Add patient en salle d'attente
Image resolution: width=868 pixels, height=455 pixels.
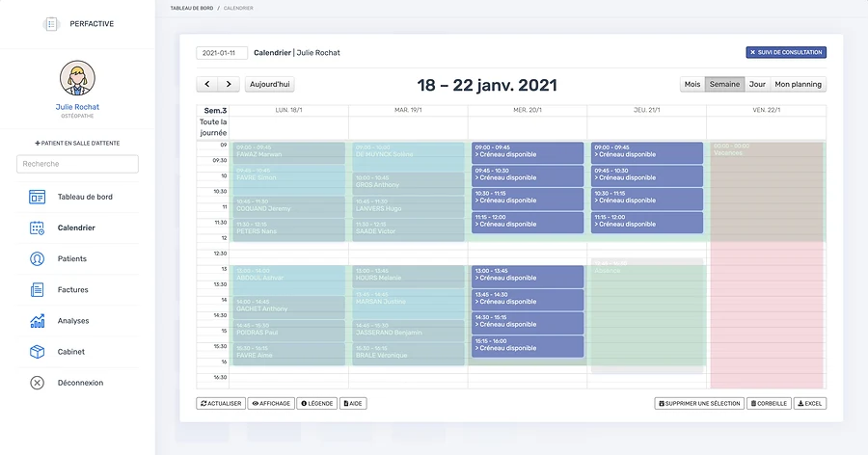(77, 143)
